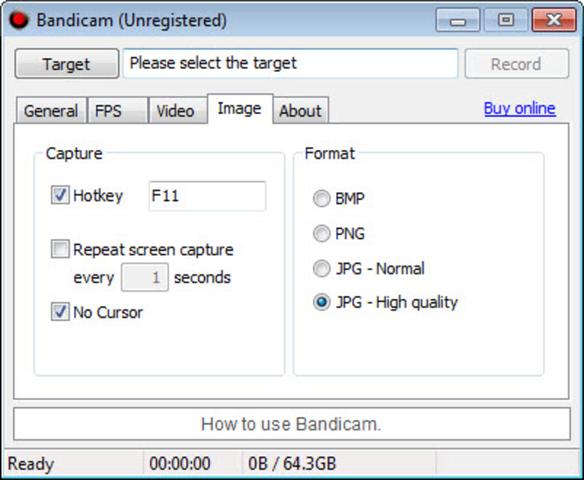Pick JPG - High quality option

click(321, 302)
